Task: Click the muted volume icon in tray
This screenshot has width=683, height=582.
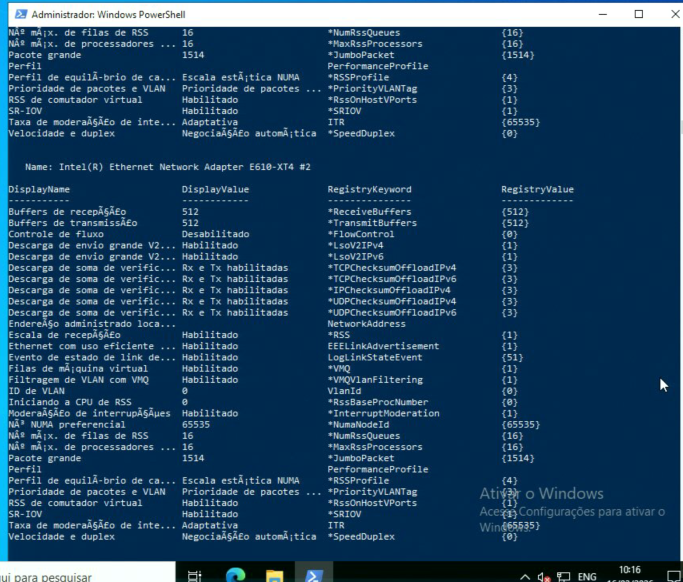Action: click(x=542, y=576)
